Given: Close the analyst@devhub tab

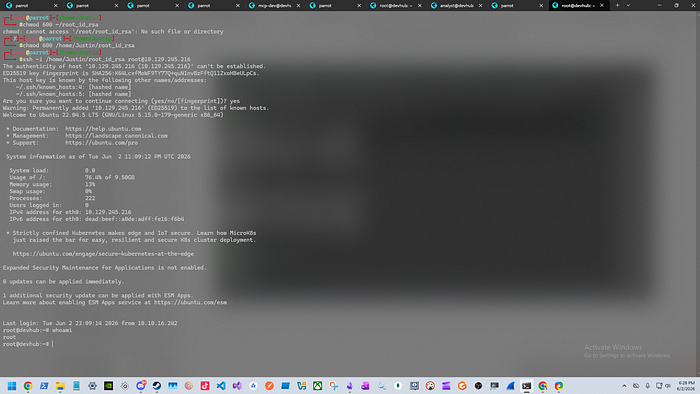Looking at the screenshot, I should [x=480, y=5].
